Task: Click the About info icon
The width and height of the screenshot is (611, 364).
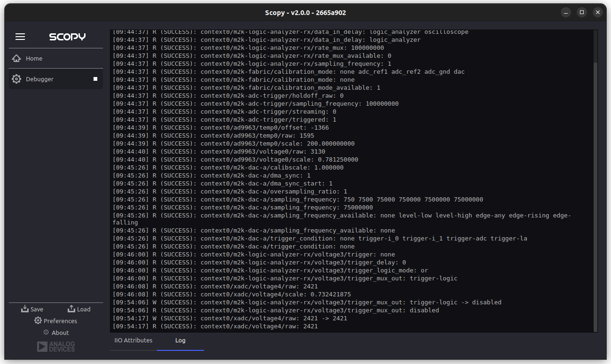Action: pos(46,332)
